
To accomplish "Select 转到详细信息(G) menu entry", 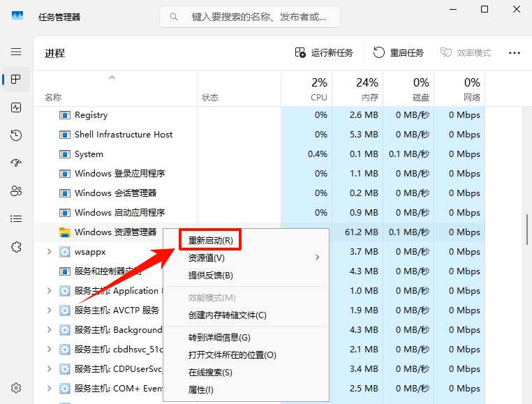I will (246, 337).
